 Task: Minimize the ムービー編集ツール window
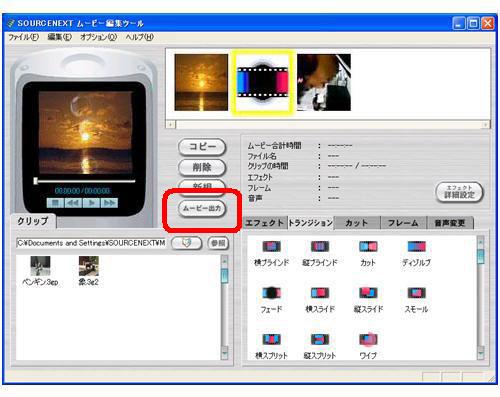[458, 24]
